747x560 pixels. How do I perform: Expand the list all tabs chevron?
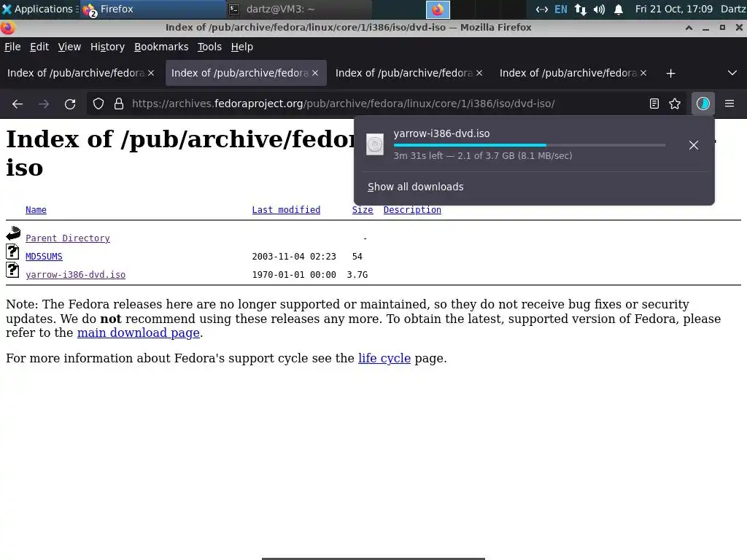tap(732, 74)
